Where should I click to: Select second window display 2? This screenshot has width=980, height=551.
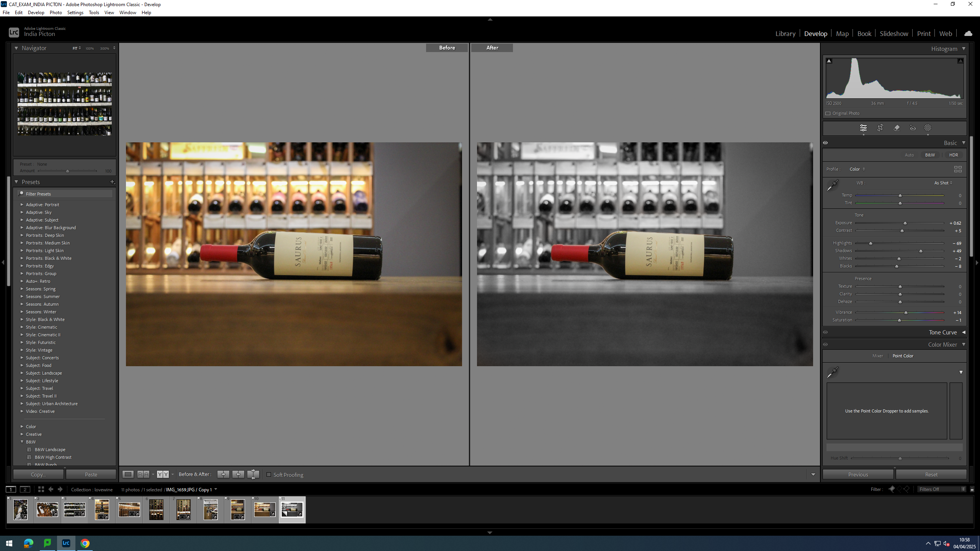tap(25, 489)
